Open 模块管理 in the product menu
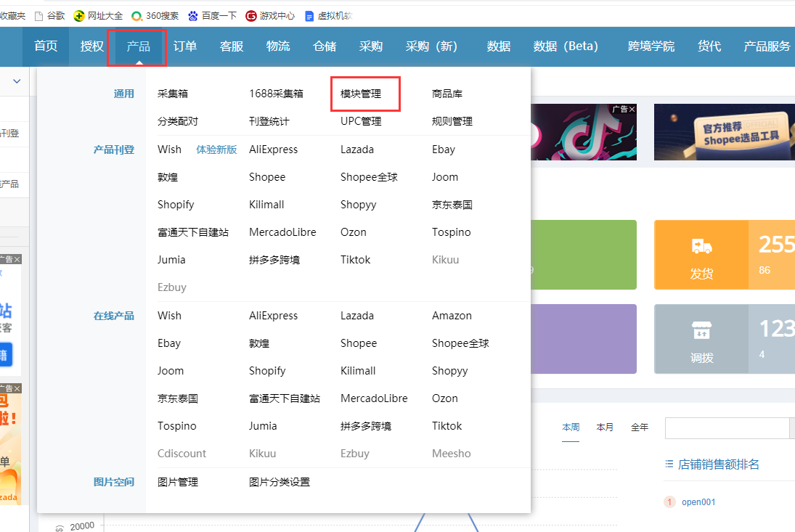The height and width of the screenshot is (532, 795). pyautogui.click(x=361, y=94)
